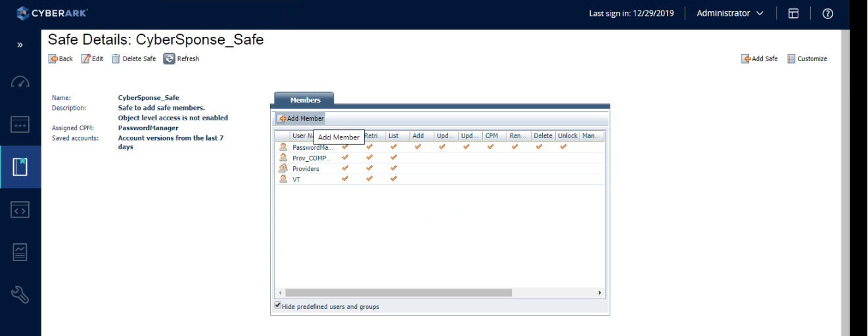868x336 pixels.
Task: Select the Prov_COMP user icon
Action: pos(283,158)
